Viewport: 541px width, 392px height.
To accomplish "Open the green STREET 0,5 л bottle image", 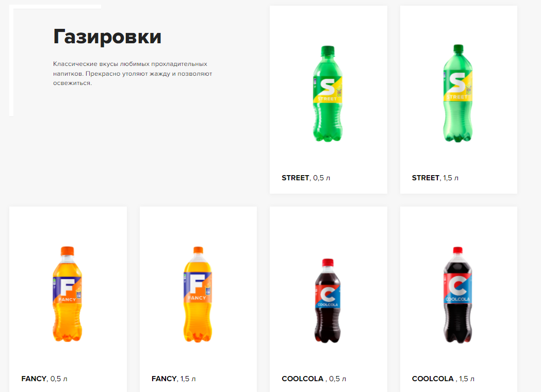I will point(327,94).
